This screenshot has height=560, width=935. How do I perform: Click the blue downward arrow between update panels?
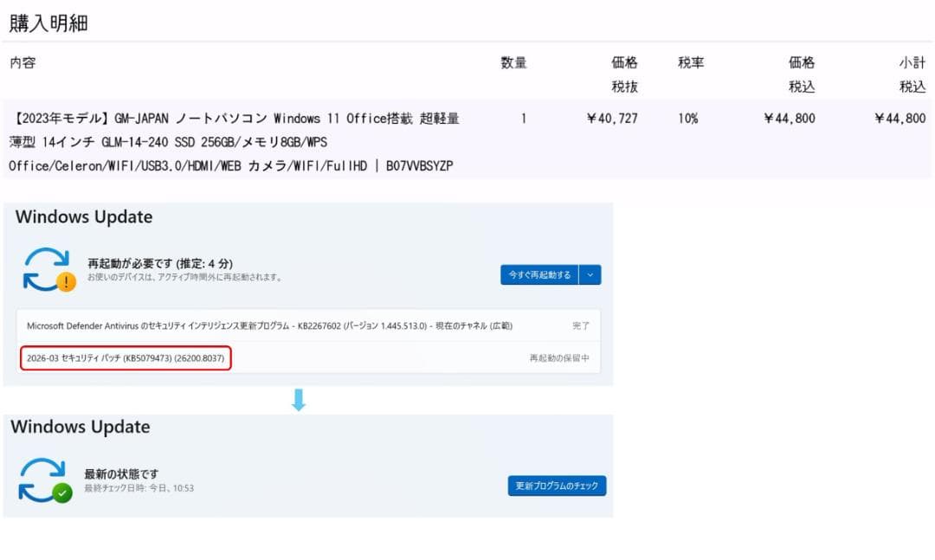[299, 398]
